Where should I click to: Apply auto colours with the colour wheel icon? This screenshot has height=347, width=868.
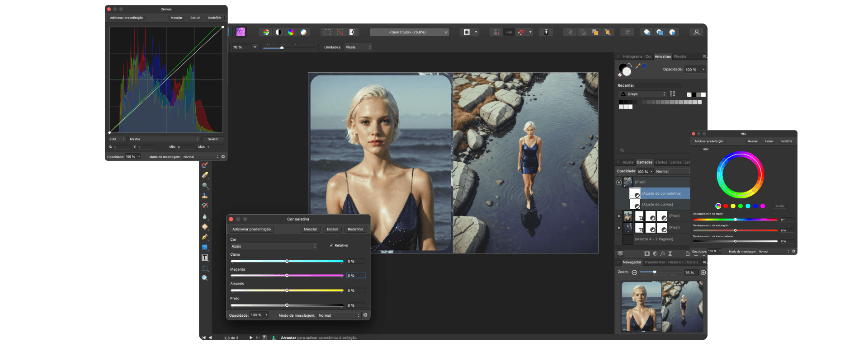pyautogui.click(x=291, y=32)
